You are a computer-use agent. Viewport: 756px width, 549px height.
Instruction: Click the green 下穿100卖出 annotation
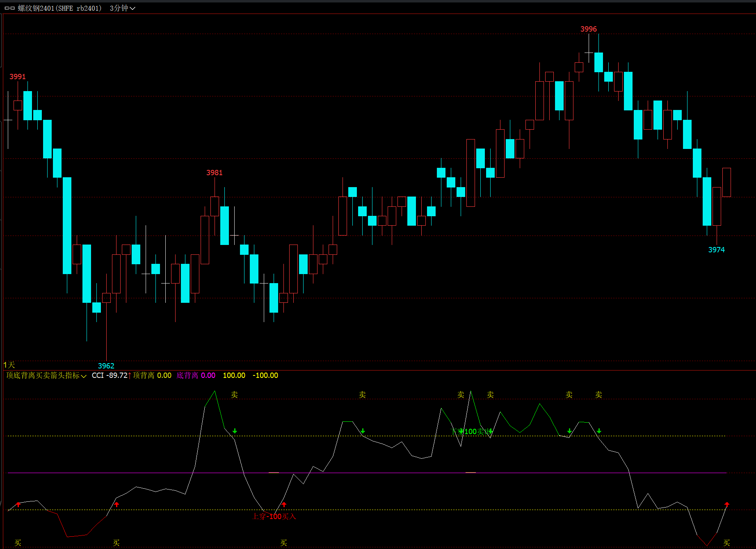tap(471, 432)
